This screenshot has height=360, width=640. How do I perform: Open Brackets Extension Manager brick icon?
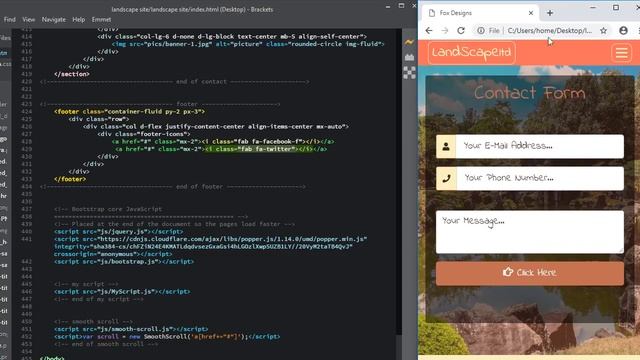409,57
